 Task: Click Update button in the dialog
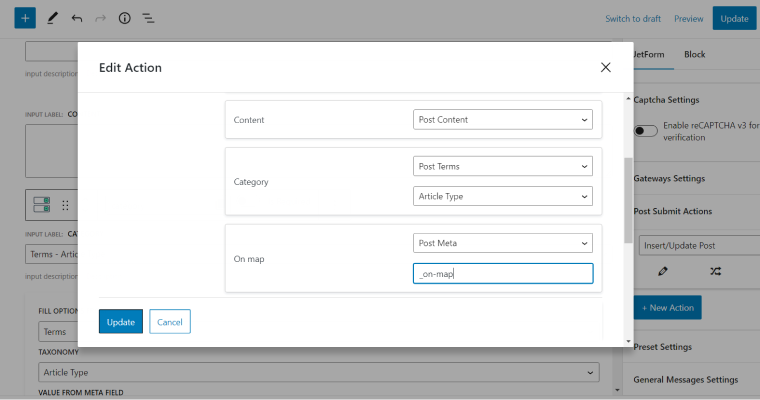point(121,321)
